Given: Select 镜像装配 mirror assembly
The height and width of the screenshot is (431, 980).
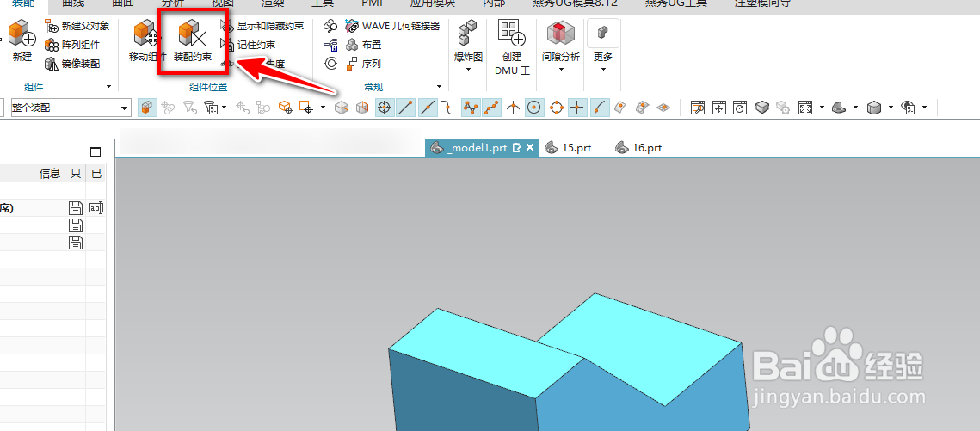Looking at the screenshot, I should pyautogui.click(x=72, y=64).
